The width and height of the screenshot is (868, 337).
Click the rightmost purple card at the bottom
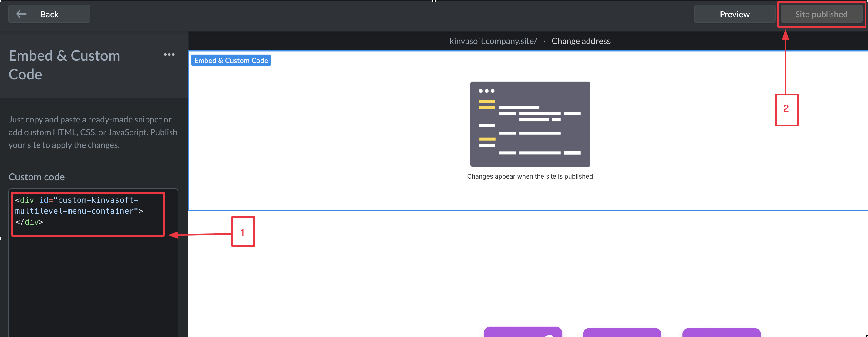tap(721, 333)
